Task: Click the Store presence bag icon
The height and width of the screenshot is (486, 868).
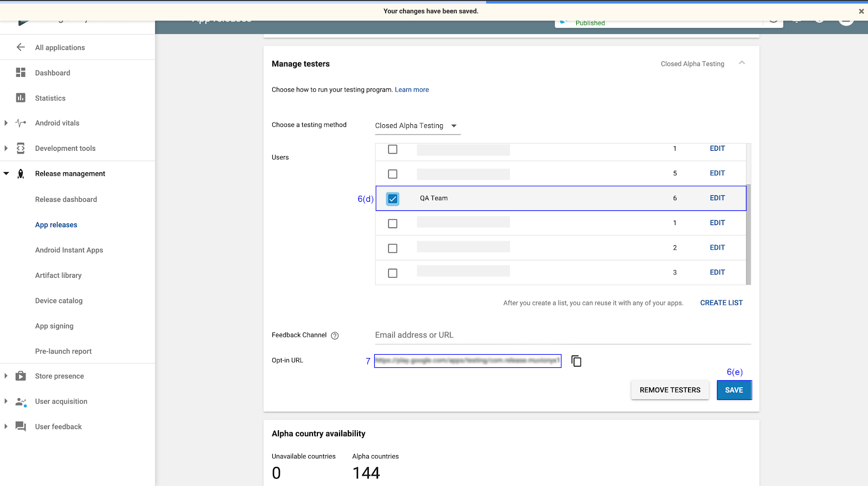Action: click(x=21, y=376)
